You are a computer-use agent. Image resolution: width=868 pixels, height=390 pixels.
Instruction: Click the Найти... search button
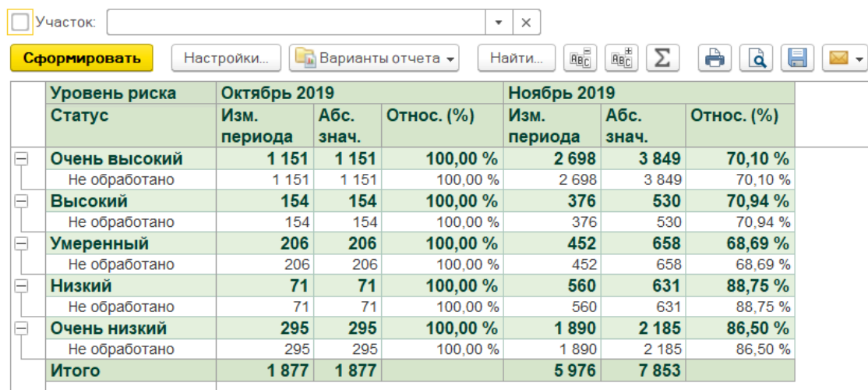pos(516,58)
